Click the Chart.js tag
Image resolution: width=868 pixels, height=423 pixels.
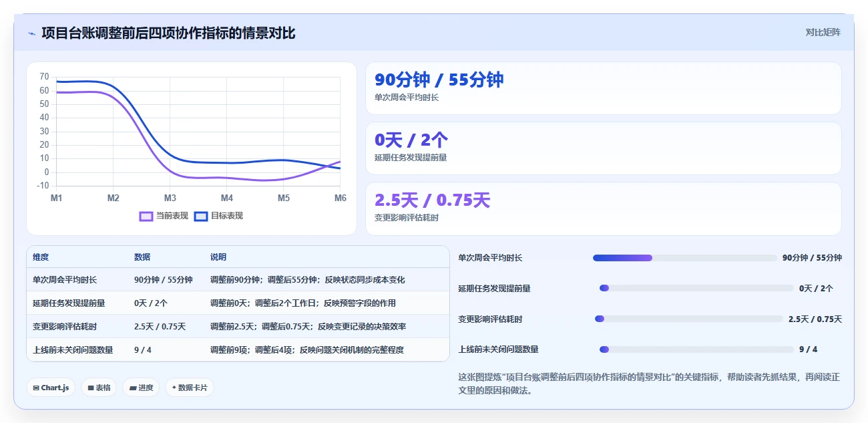(x=51, y=388)
